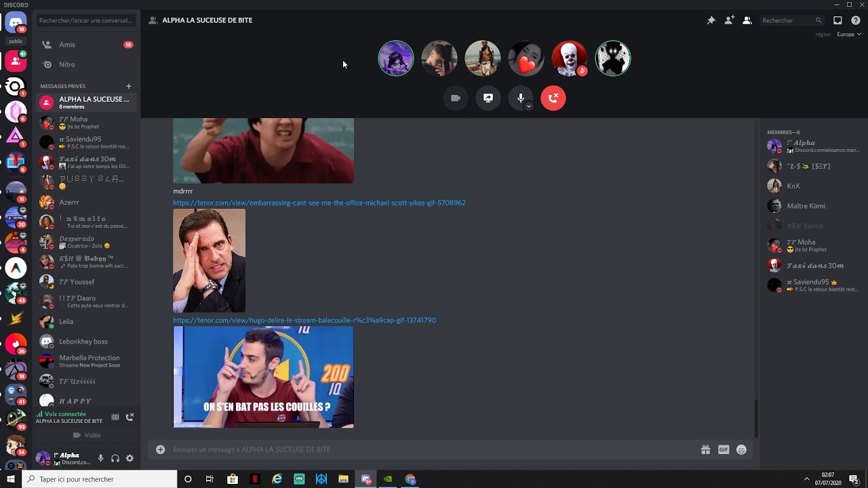The width and height of the screenshot is (868, 488).
Task: Select TF Moha in members list
Action: point(812,245)
